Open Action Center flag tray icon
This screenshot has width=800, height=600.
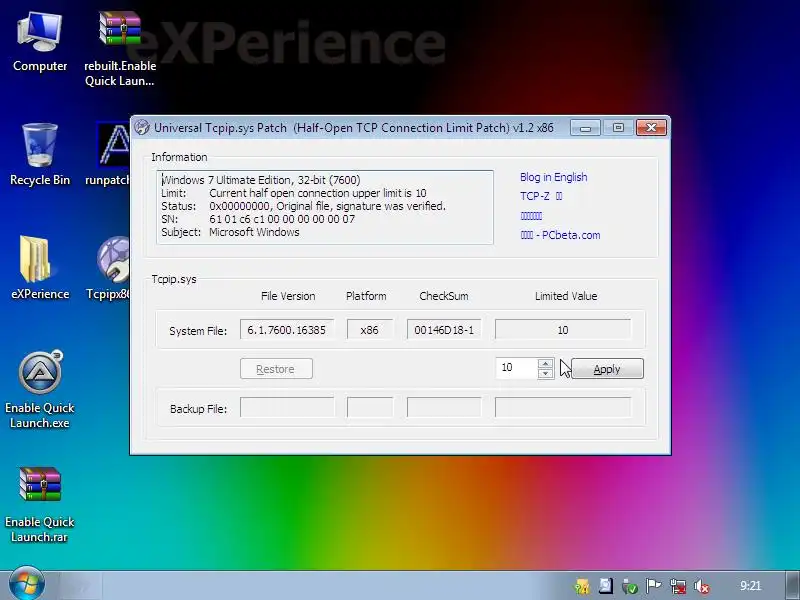point(653,586)
